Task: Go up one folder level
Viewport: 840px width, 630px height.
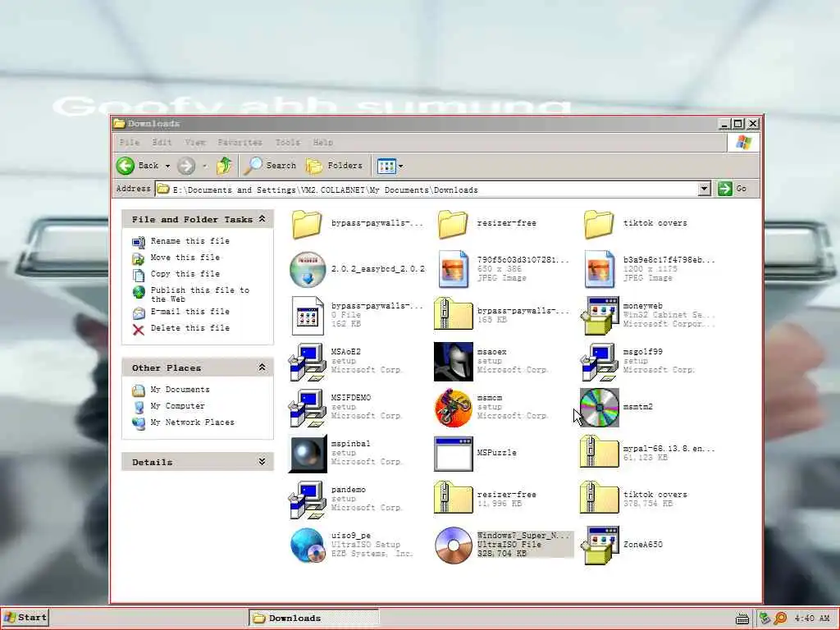Action: [225, 166]
